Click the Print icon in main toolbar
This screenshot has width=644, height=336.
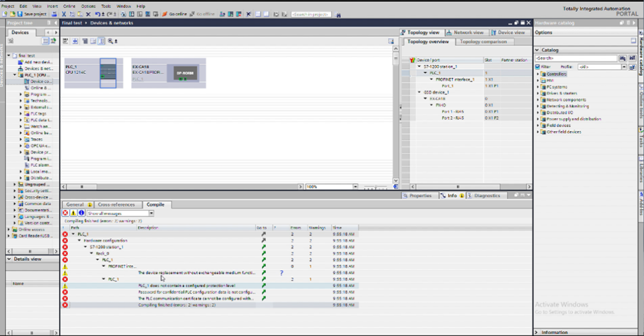[54, 14]
